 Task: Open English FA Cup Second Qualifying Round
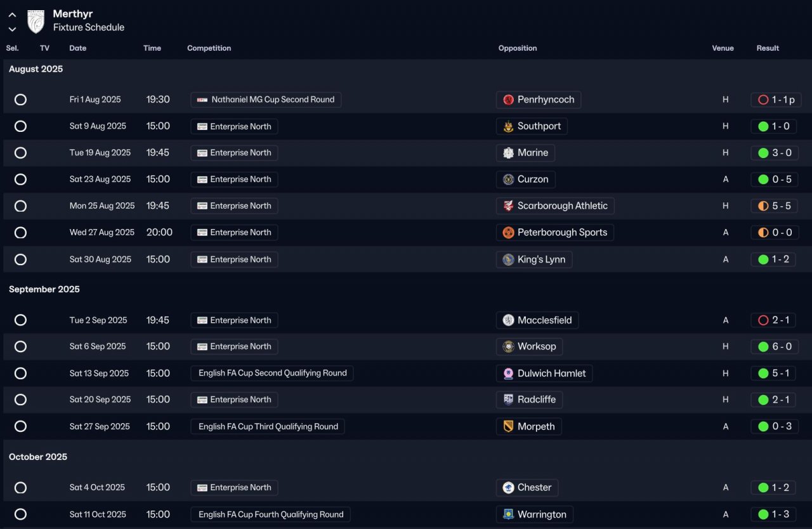click(x=272, y=374)
